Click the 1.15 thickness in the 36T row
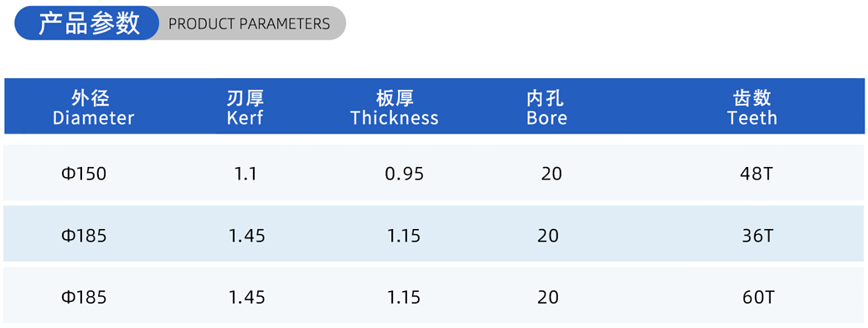The width and height of the screenshot is (868, 328). [x=404, y=236]
